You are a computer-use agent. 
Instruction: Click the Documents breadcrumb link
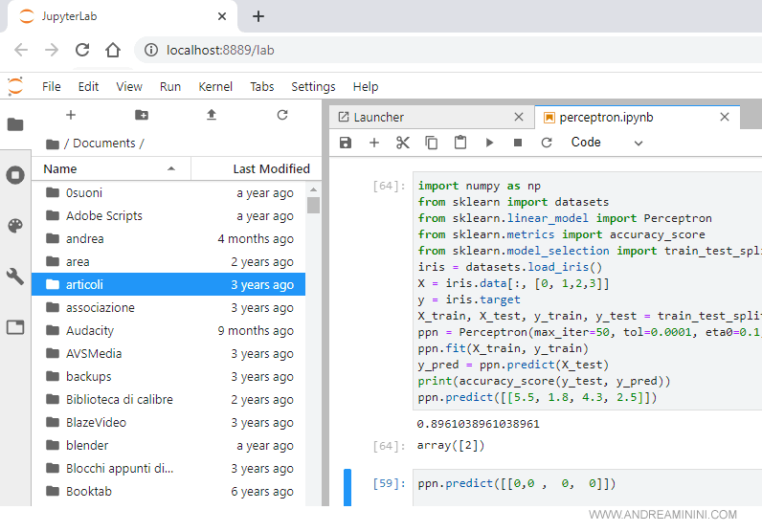pos(104,144)
